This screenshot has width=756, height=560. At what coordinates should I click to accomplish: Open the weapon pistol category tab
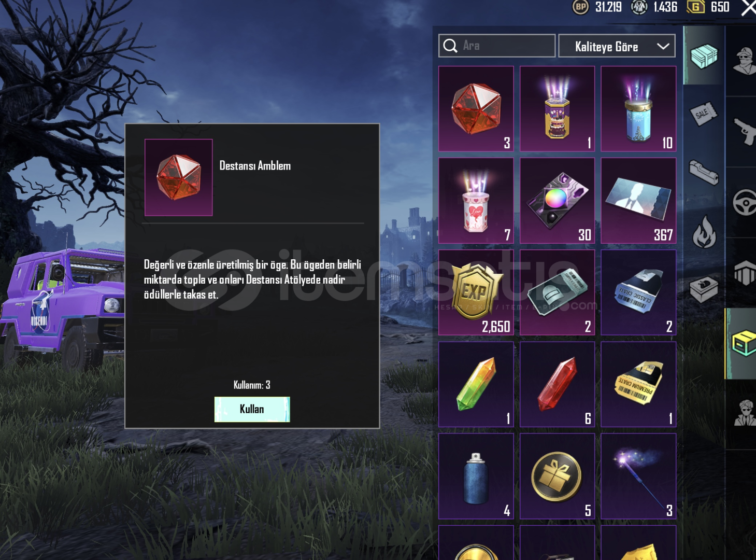pos(745,131)
